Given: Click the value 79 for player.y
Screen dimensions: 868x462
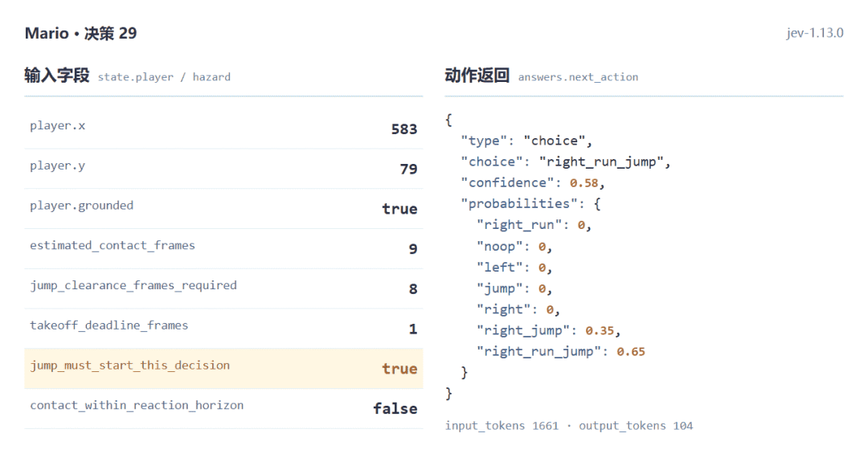Looking at the screenshot, I should coord(408,169).
